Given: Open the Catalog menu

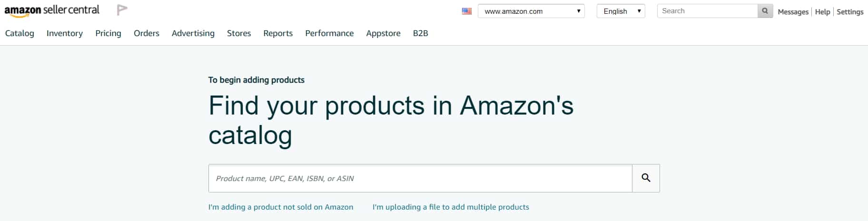Looking at the screenshot, I should 20,33.
